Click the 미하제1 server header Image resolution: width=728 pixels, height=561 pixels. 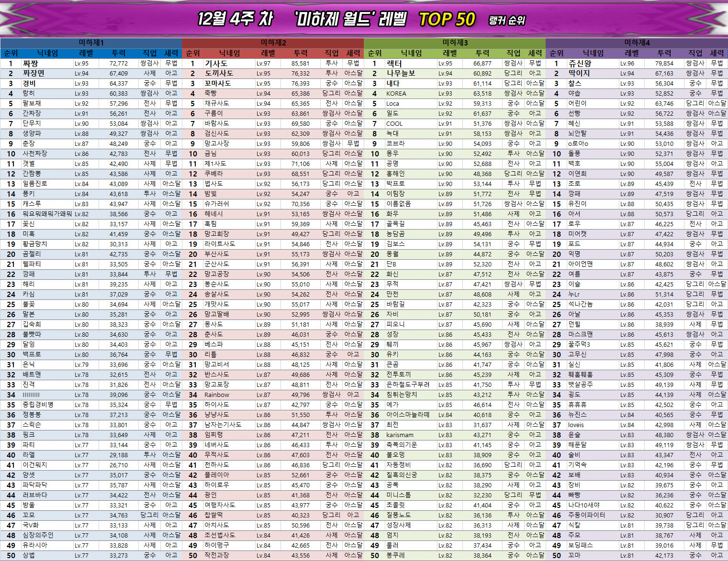(91, 43)
